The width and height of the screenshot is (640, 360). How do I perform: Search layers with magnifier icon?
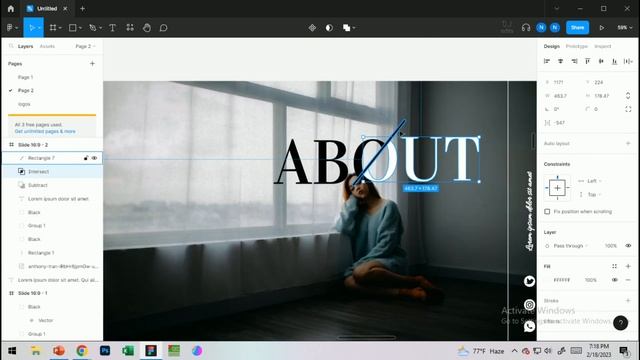click(11, 46)
